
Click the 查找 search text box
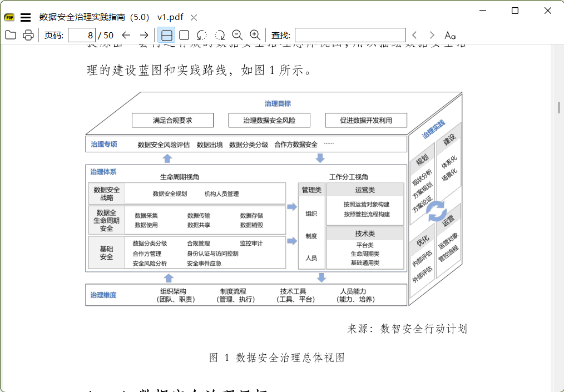click(350, 35)
